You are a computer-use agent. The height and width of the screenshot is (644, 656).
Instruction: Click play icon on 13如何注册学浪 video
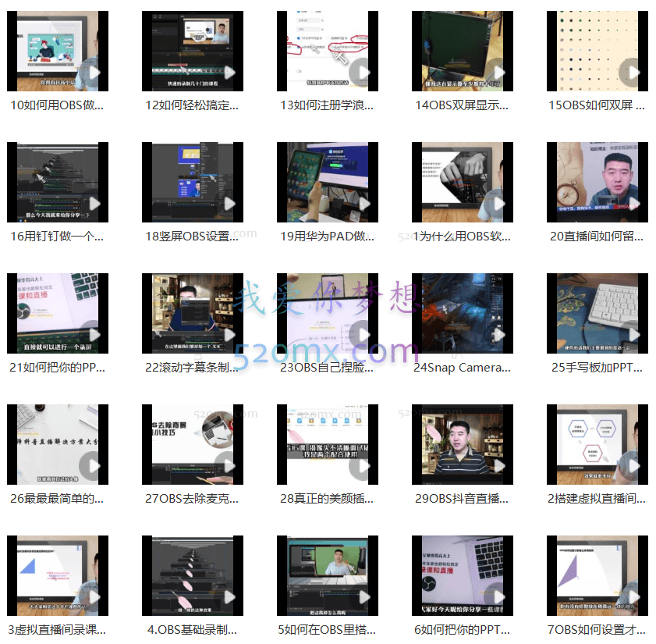click(x=360, y=73)
